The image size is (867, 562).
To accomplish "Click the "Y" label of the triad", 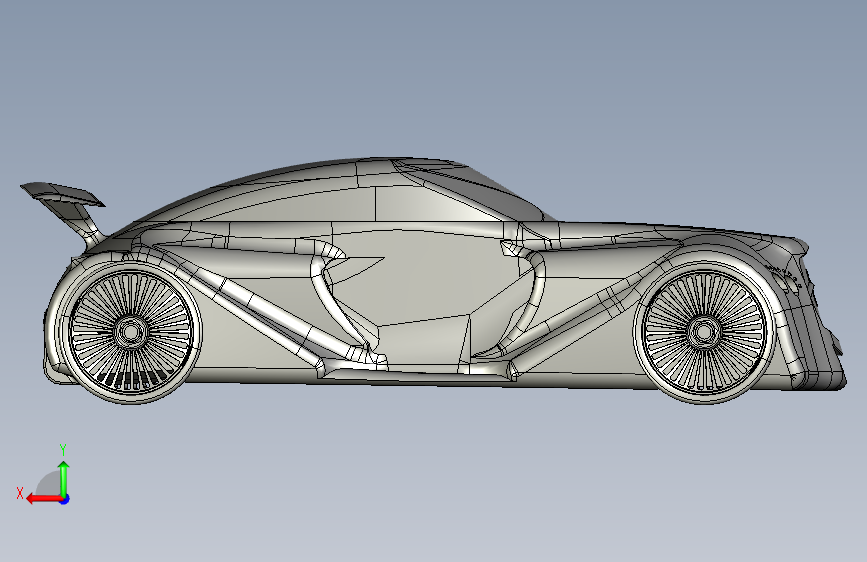I will click(x=63, y=449).
